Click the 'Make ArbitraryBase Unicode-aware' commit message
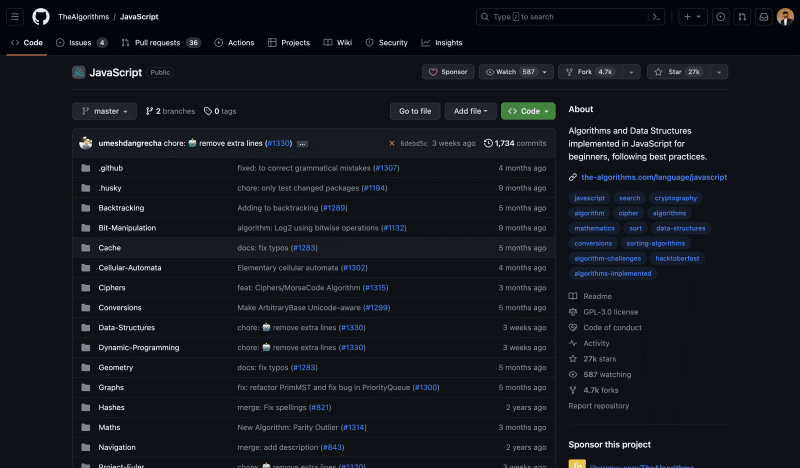800x468 pixels. pos(299,308)
